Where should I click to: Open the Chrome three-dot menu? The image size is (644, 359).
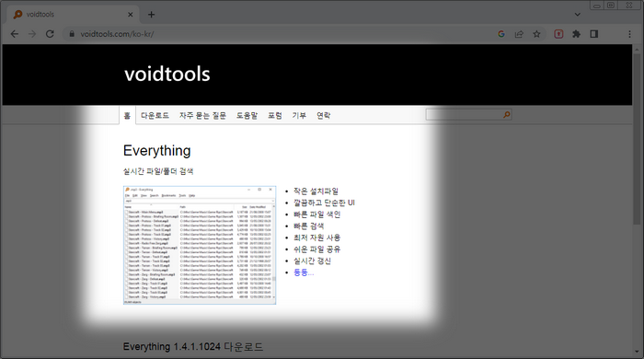629,34
